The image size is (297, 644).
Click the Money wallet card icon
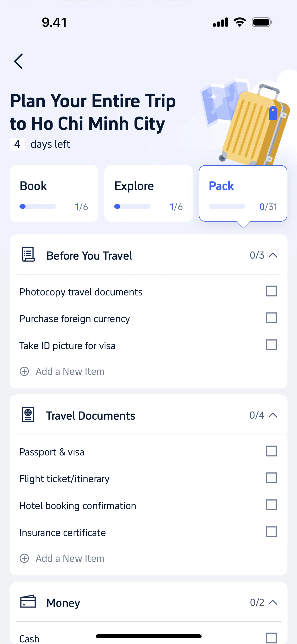[28, 601]
